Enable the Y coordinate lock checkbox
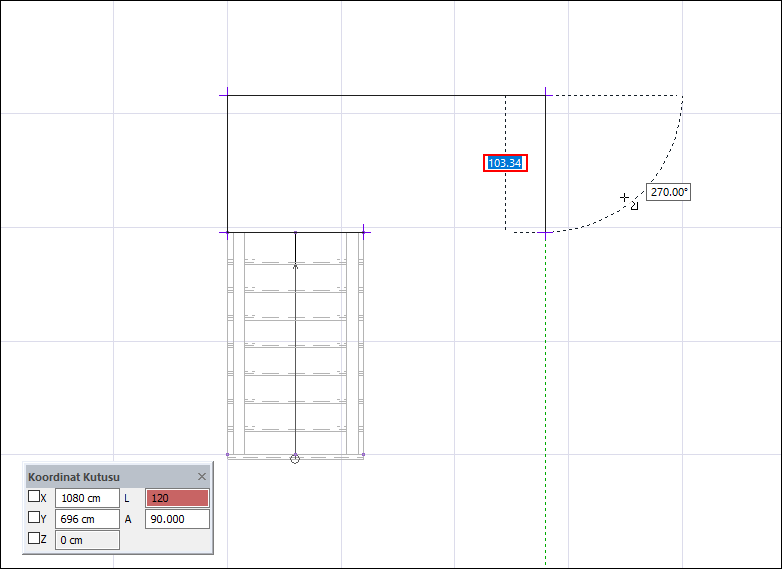 (34, 517)
